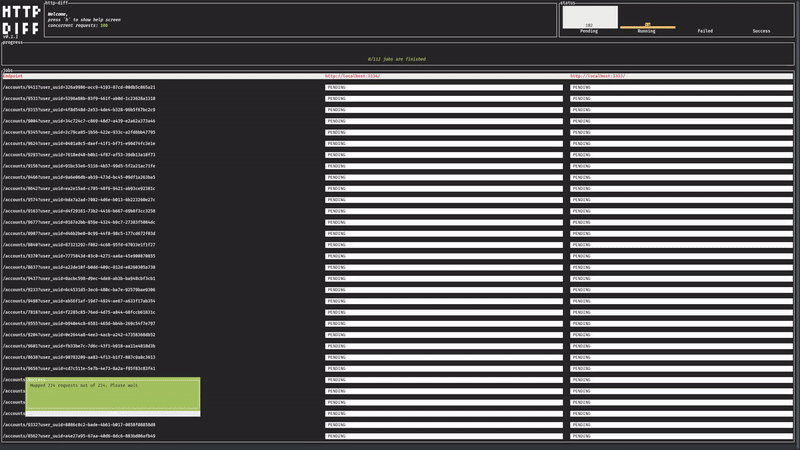Click the help screen hint text
Screen dimensions: 800x450
coord(84,20)
